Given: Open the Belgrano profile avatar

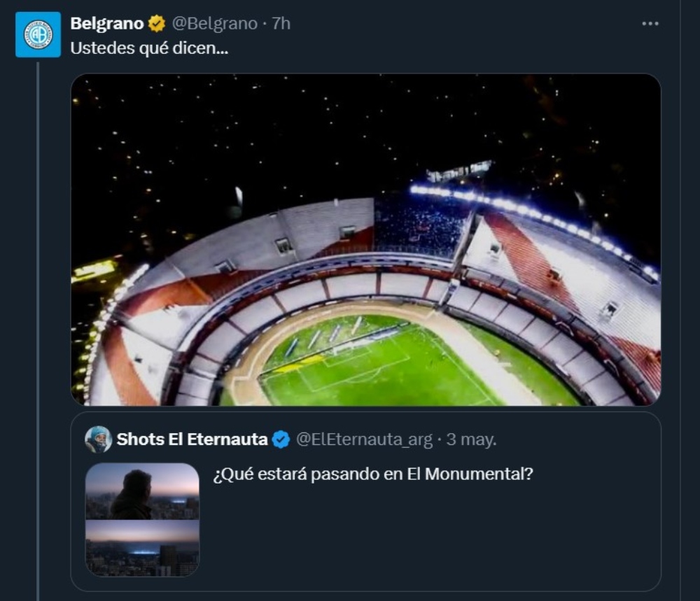Looking at the screenshot, I should pyautogui.click(x=38, y=34).
